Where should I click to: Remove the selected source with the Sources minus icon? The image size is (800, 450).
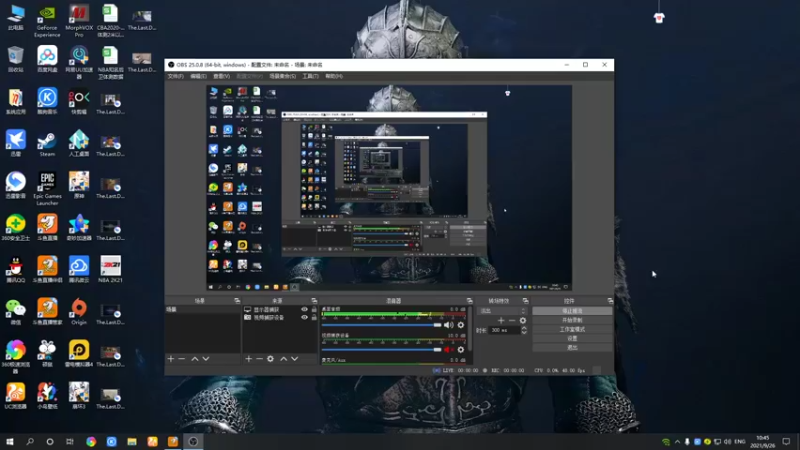[x=259, y=359]
